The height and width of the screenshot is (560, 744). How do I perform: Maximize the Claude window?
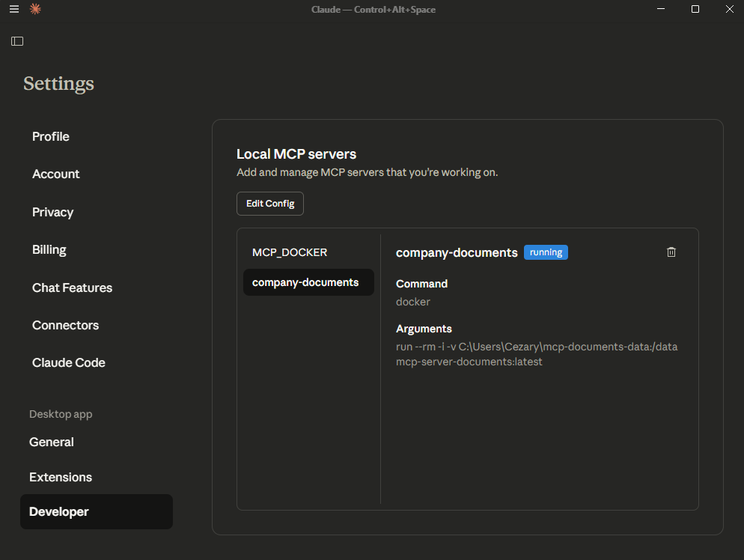pyautogui.click(x=695, y=9)
